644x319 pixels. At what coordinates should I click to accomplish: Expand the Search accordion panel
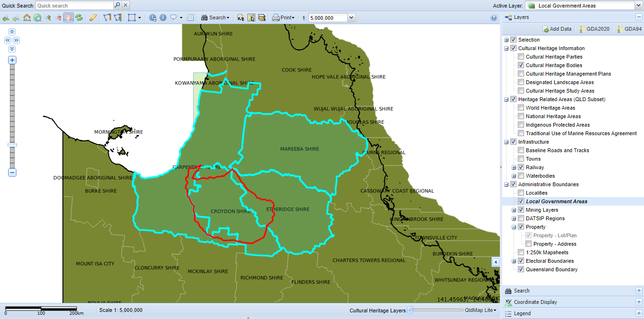(639, 291)
